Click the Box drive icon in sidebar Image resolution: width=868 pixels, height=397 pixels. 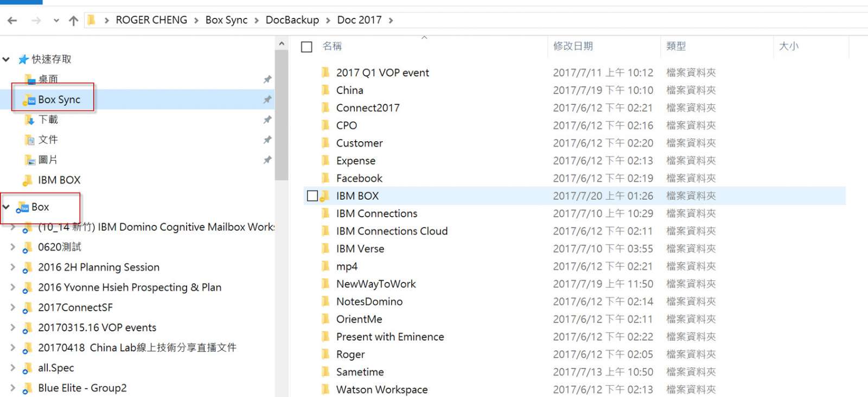(x=23, y=207)
